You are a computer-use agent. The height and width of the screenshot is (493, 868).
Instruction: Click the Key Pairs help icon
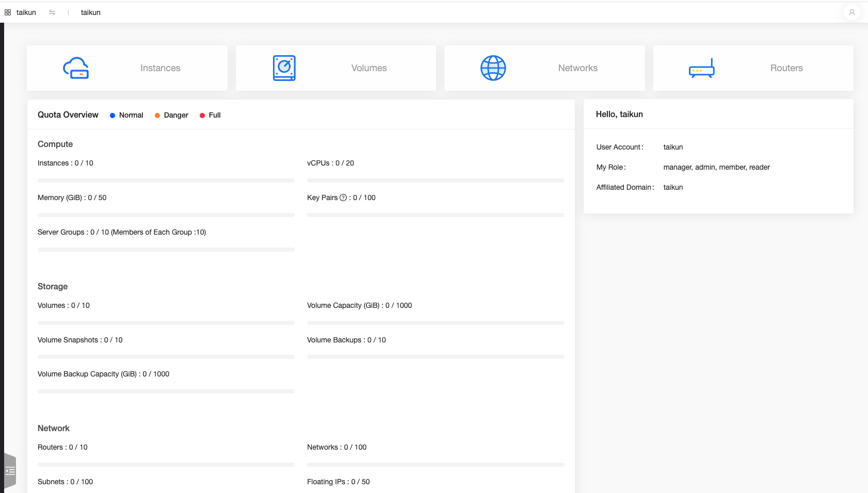(x=343, y=198)
